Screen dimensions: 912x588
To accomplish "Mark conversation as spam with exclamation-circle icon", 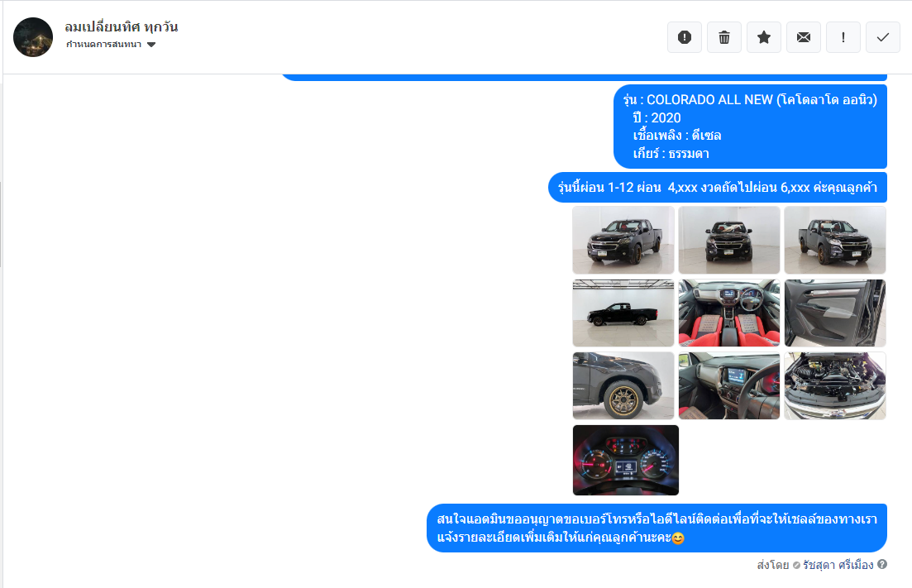I will click(685, 37).
